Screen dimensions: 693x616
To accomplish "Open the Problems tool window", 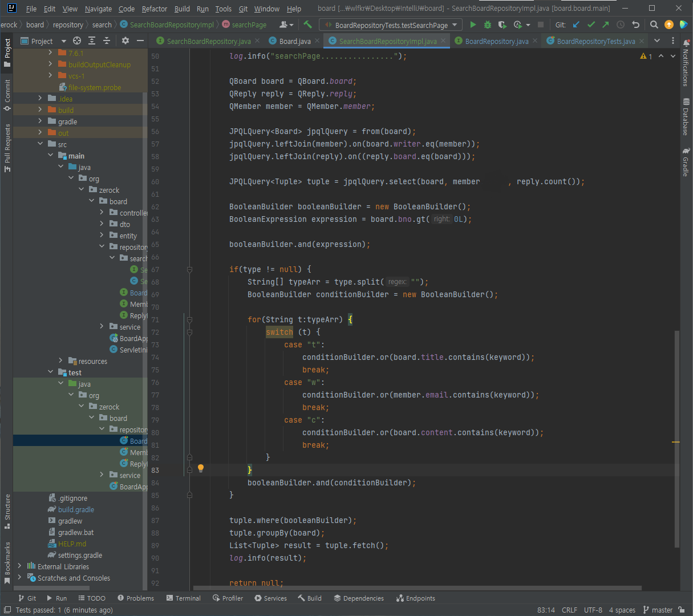I will click(x=136, y=598).
